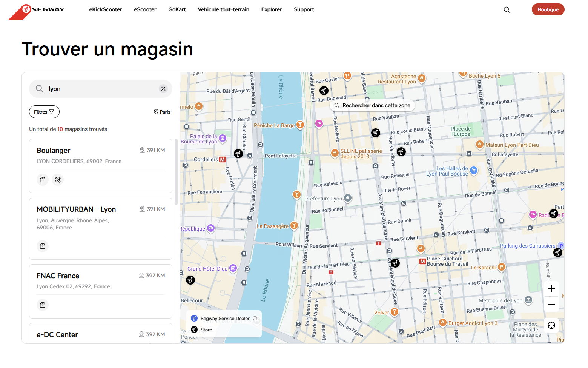Open info icon beside Segway Service Dealer
The image size is (588, 368).
[255, 318]
